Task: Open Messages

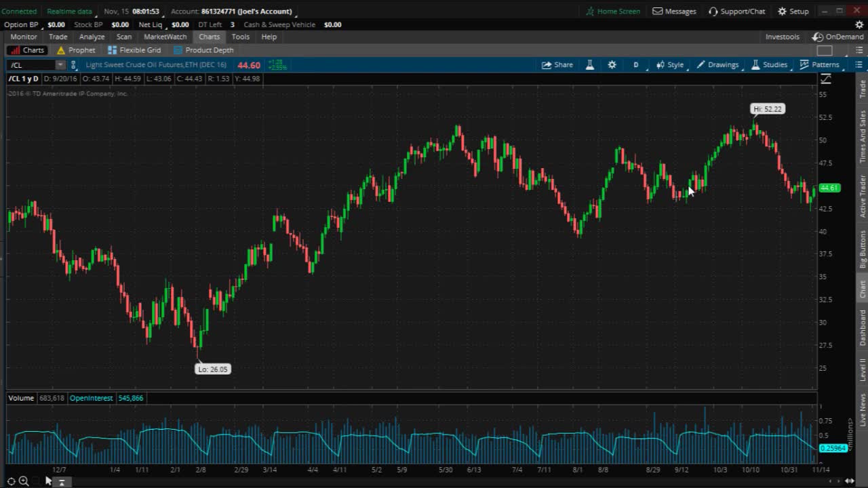Action: click(674, 11)
